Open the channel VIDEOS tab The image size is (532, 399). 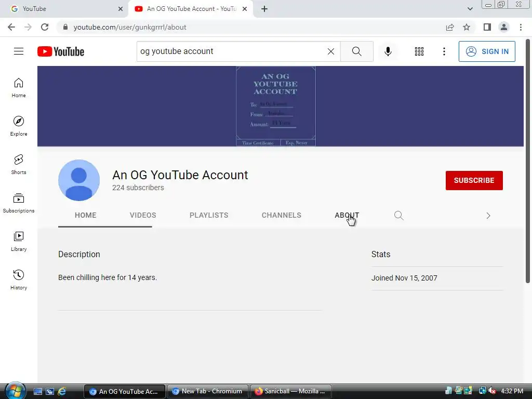[143, 215]
